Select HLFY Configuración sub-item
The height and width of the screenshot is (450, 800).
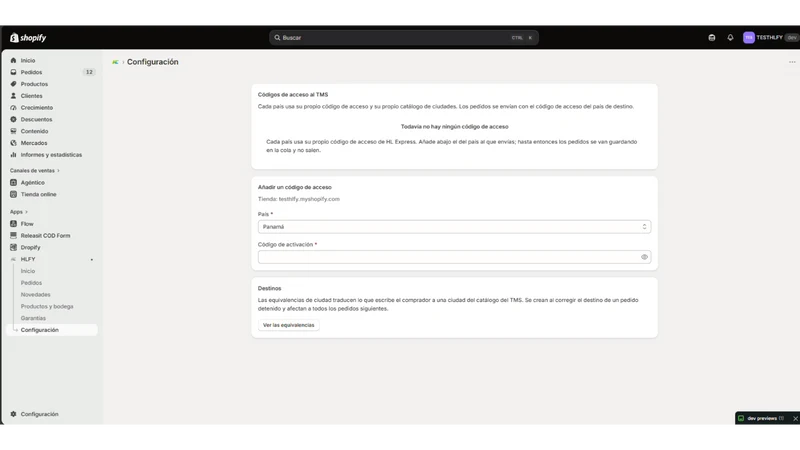[52, 330]
